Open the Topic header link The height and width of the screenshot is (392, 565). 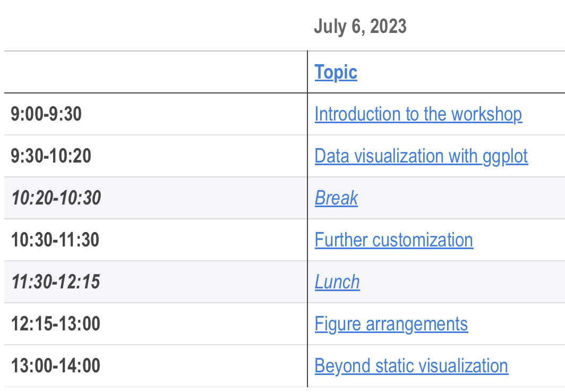click(336, 72)
